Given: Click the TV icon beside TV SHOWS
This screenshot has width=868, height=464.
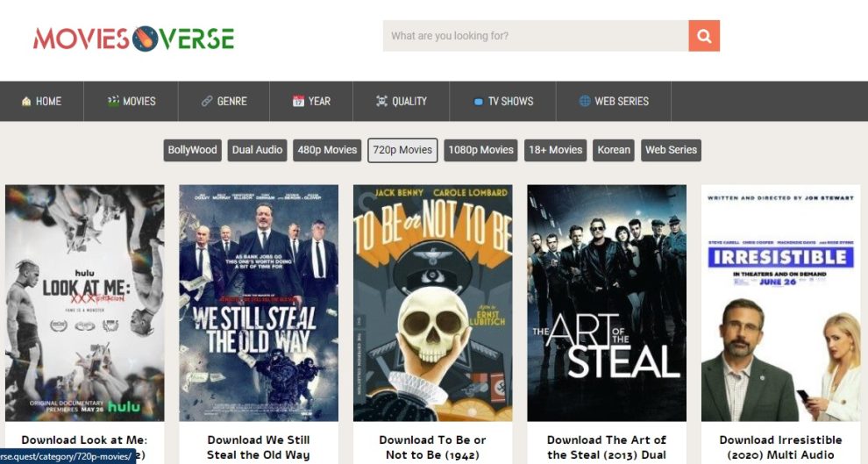Looking at the screenshot, I should pos(479,102).
